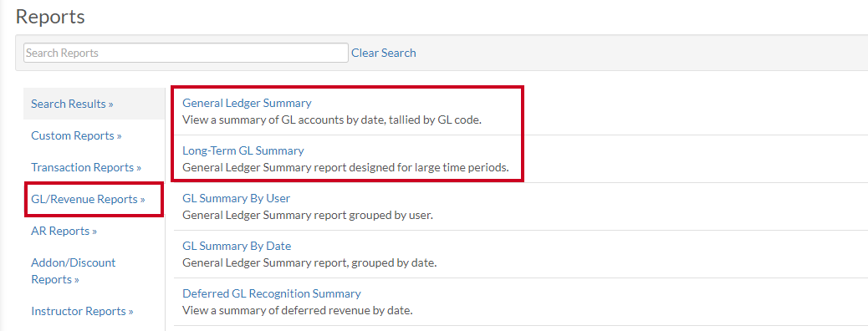Click description 'View a summary of deferred revenue by date'
Image resolution: width=868 pixels, height=331 pixels.
coord(298,310)
